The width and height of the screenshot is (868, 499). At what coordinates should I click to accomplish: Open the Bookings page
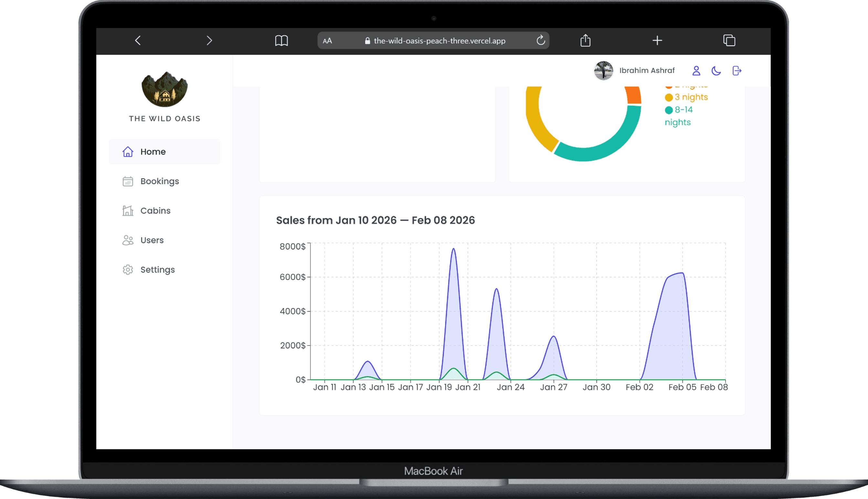click(159, 181)
